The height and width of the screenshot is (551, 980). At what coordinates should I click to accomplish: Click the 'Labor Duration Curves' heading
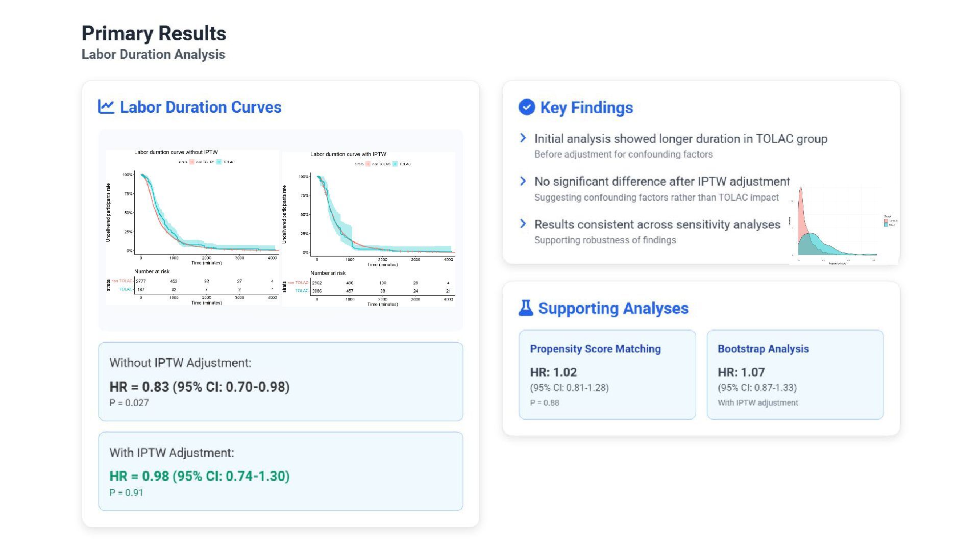(x=201, y=107)
